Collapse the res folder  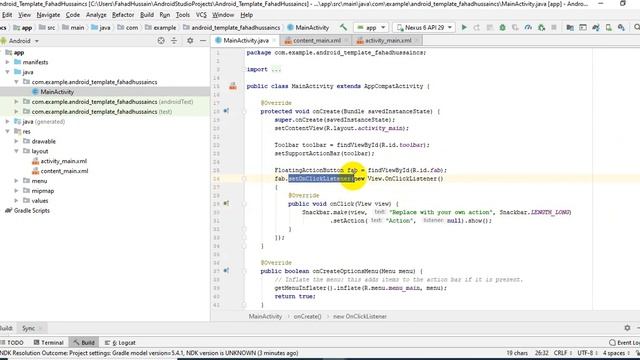7,131
